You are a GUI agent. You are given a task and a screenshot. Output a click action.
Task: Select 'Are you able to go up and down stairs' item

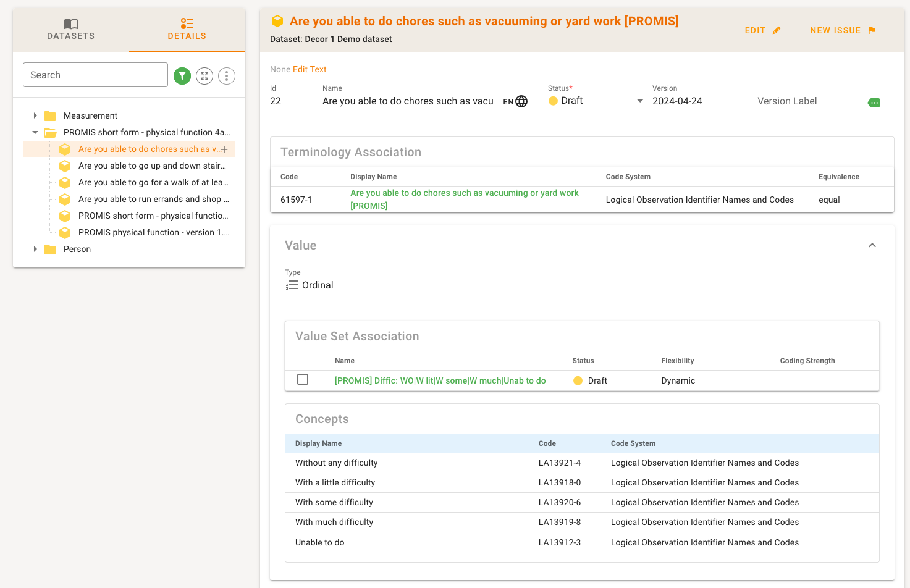[151, 166]
